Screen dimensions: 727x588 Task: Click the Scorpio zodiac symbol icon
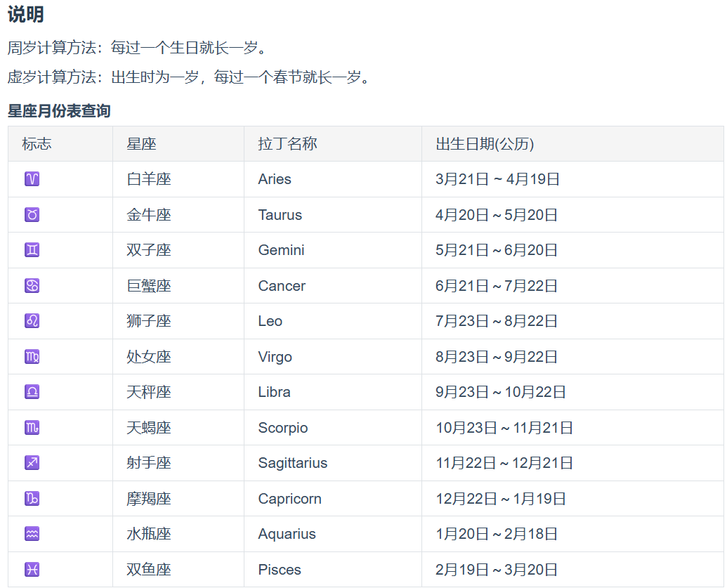(32, 428)
